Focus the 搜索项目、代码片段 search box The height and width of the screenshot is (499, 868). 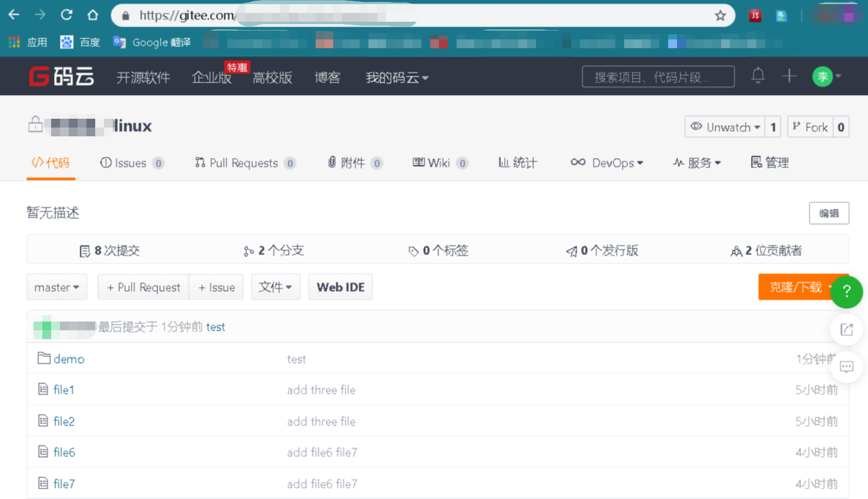[658, 76]
